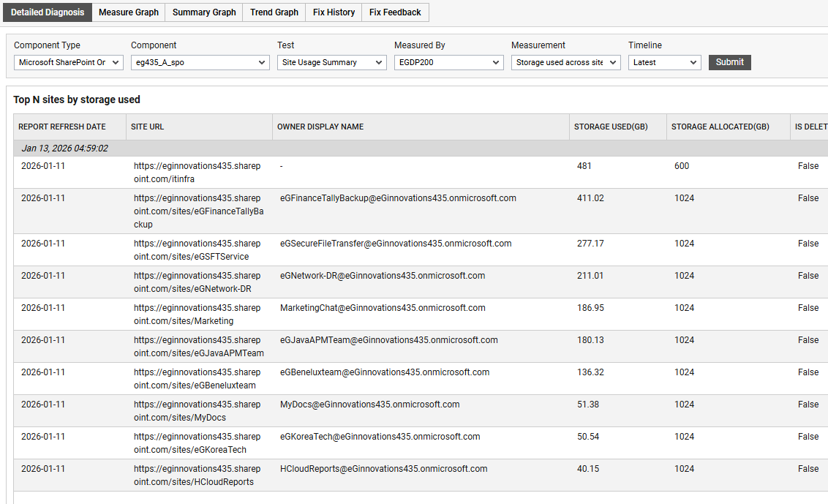Click the Detailed Diagnosis tab
The image size is (828, 504).
pos(48,12)
